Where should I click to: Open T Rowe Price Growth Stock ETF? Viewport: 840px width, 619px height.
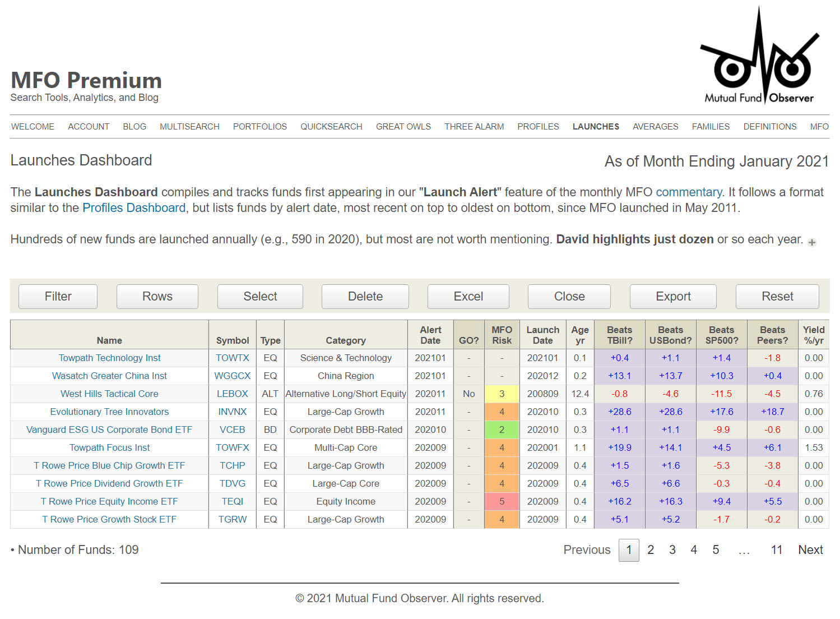pyautogui.click(x=110, y=520)
